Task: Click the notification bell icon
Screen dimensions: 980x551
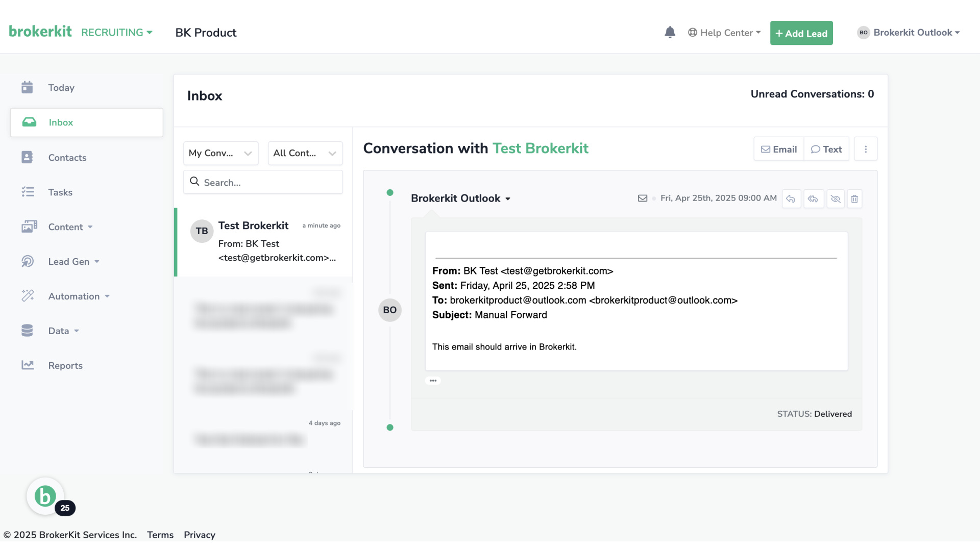Action: point(670,33)
